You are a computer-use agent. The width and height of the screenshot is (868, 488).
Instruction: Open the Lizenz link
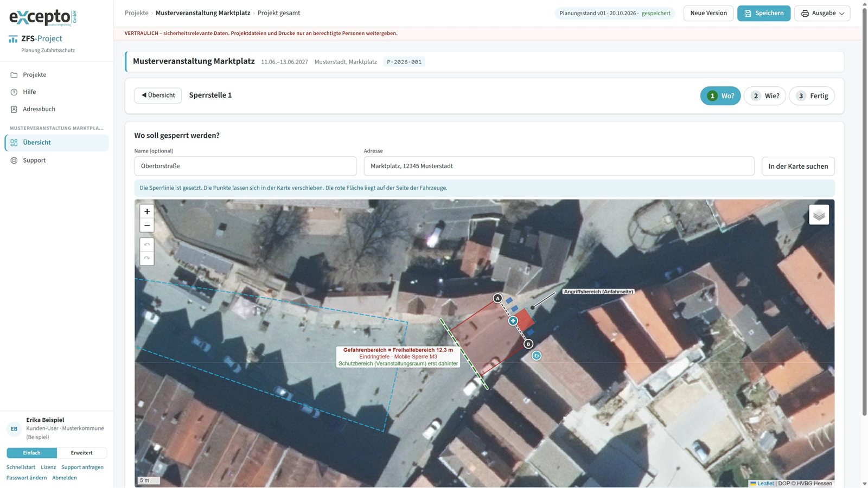coord(48,467)
